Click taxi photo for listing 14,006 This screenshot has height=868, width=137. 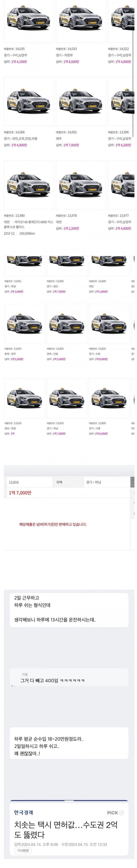(x=29, y=101)
